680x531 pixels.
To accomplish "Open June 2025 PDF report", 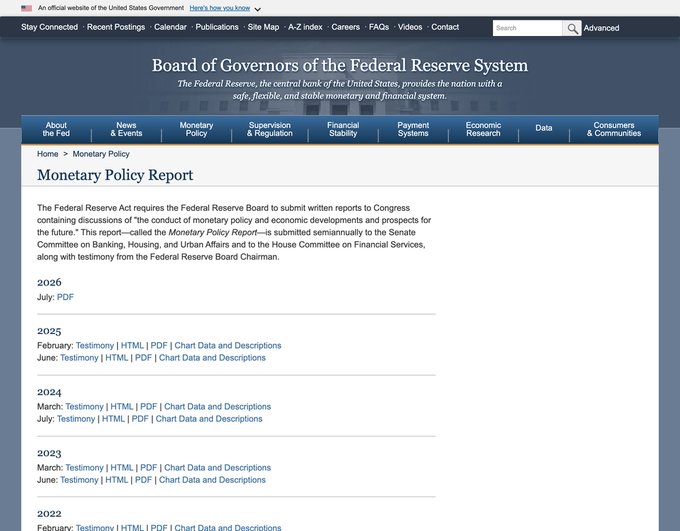I will [x=143, y=358].
